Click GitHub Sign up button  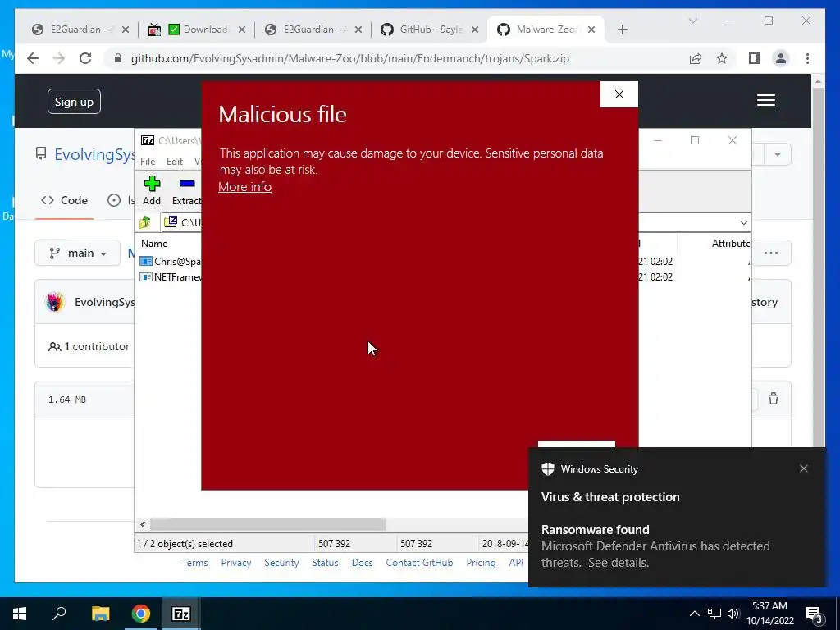(74, 102)
